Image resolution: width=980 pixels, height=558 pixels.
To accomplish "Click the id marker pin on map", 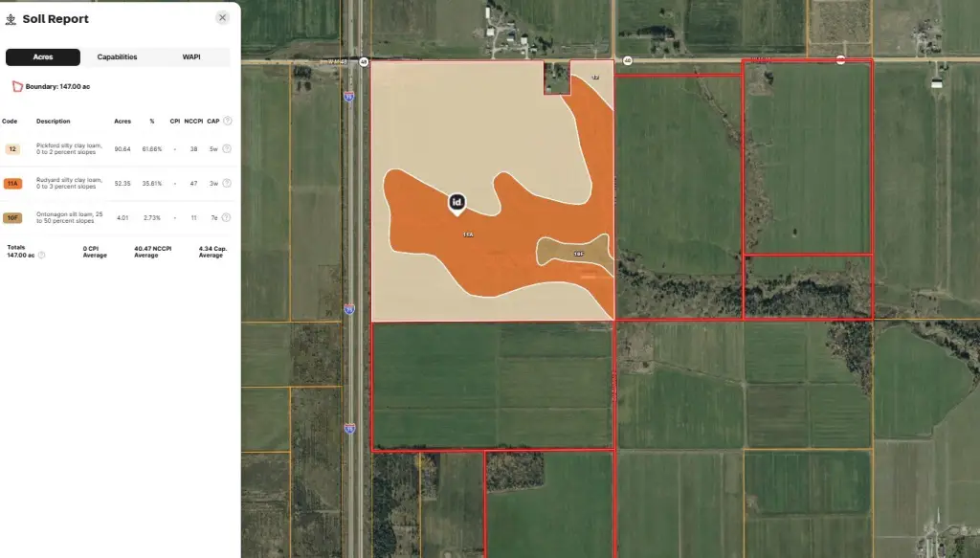I will point(457,202).
